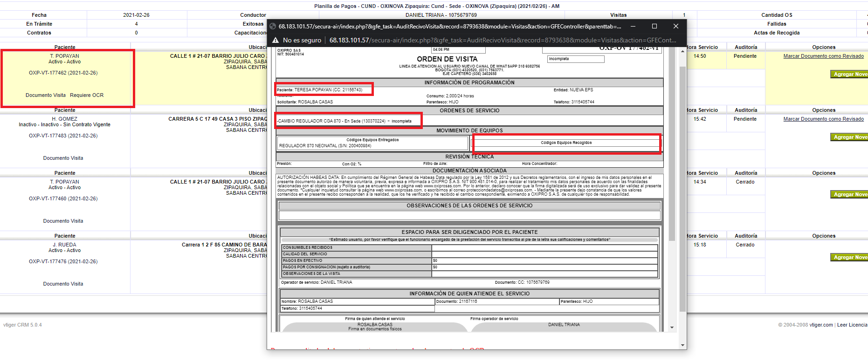The width and height of the screenshot is (868, 362).
Task: Open Documento Visita under H. GOMEZ
Action: 63,158
